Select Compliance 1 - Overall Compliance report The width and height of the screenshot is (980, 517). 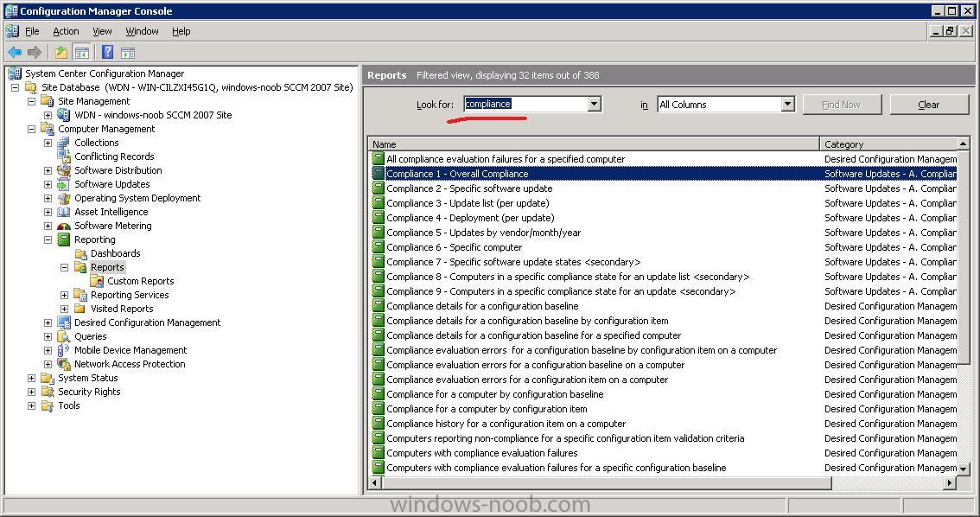(457, 174)
